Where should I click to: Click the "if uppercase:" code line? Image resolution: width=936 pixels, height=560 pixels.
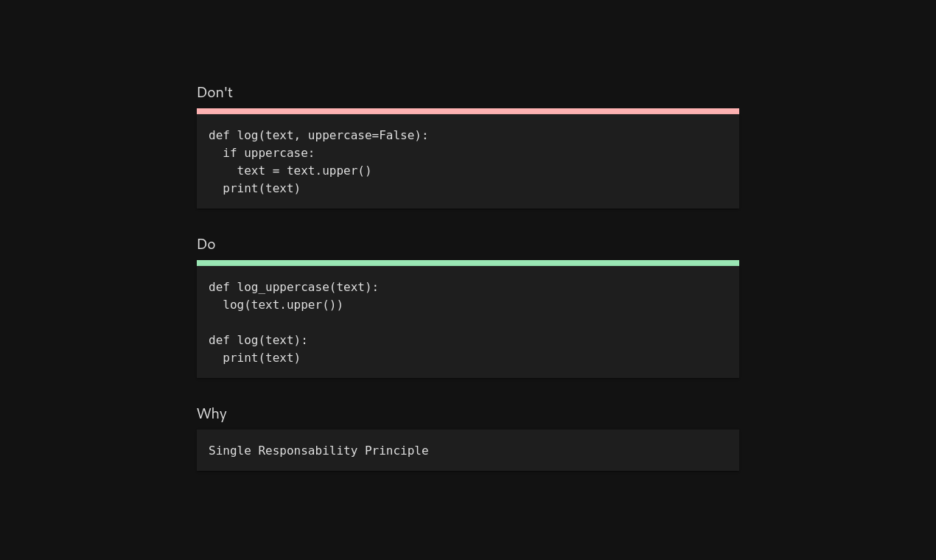pyautogui.click(x=268, y=153)
